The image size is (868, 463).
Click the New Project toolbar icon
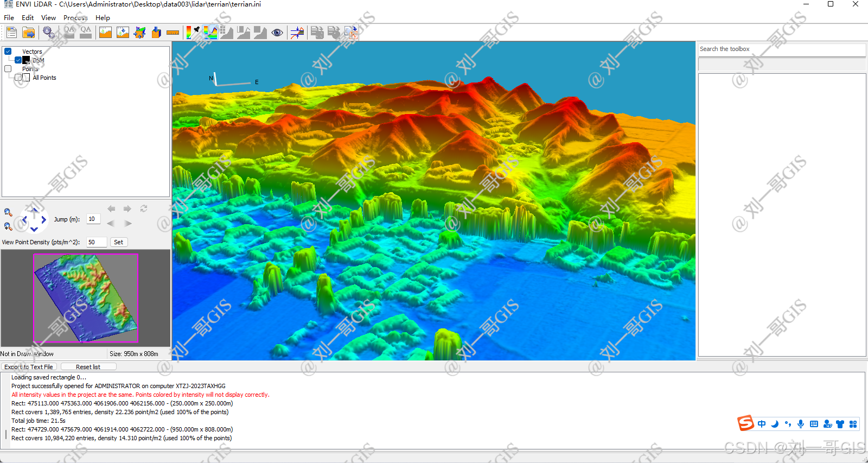coord(11,33)
